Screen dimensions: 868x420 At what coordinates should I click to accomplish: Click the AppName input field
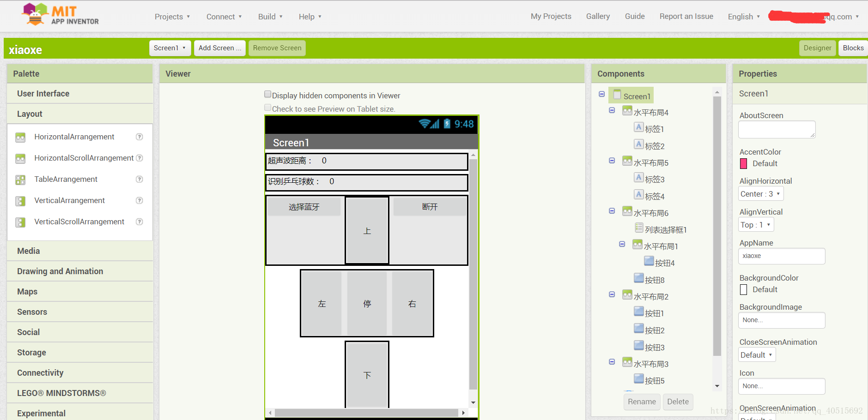(781, 256)
